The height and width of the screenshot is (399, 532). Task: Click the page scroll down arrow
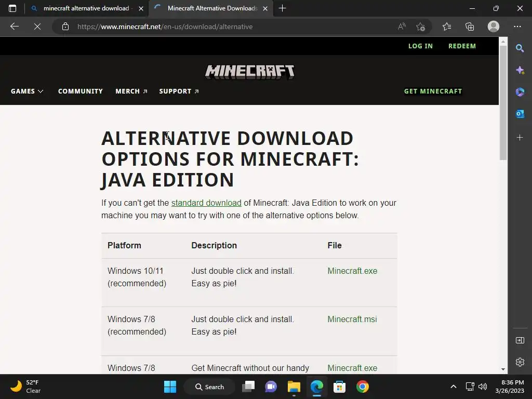503,369
